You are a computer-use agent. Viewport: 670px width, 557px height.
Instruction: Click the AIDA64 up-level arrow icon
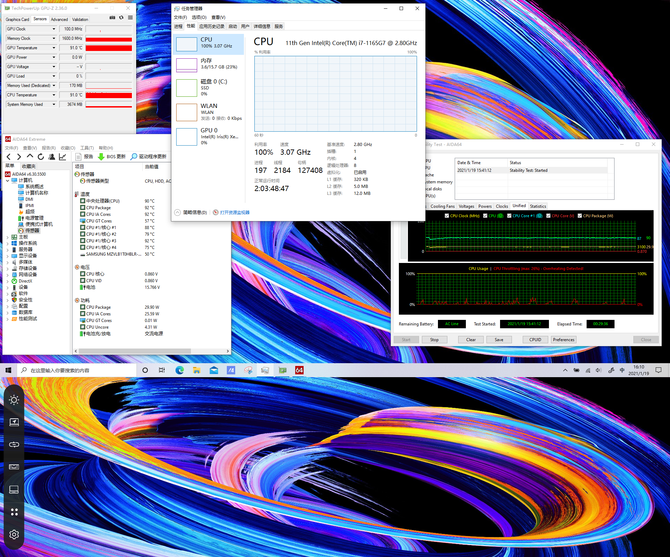pos(29,157)
